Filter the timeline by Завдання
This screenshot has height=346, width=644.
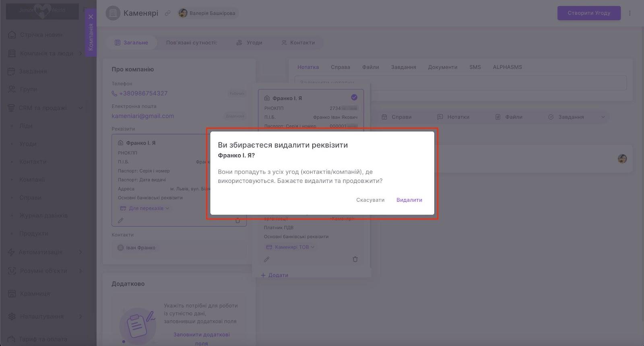point(566,117)
